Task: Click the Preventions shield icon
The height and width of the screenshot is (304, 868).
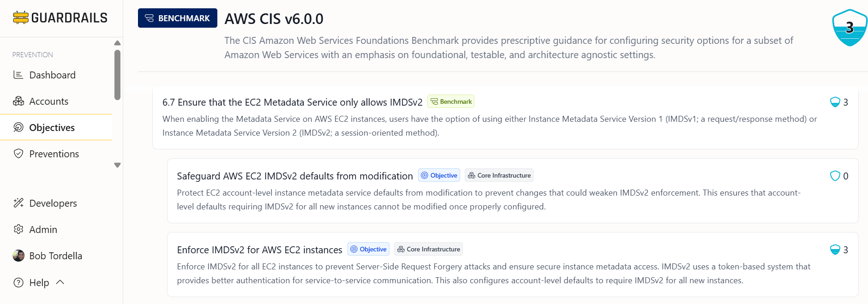Action: [18, 154]
